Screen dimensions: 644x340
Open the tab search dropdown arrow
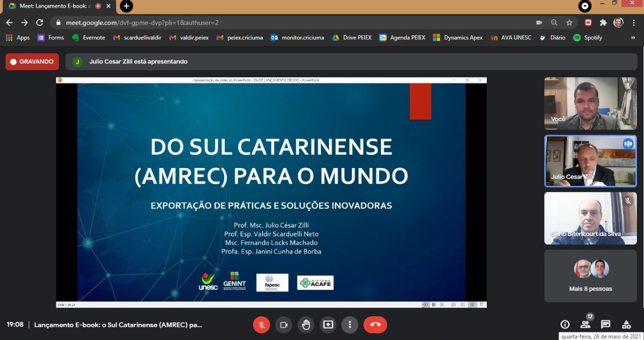585,6
